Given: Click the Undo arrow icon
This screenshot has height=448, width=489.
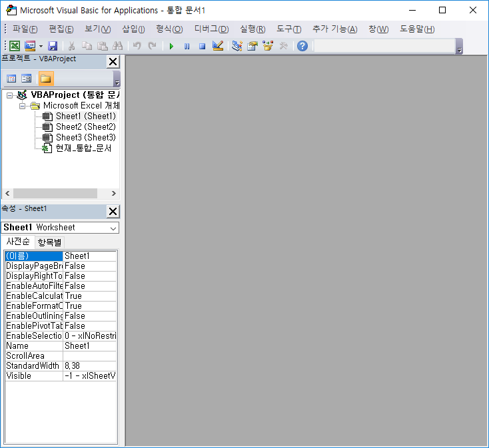Looking at the screenshot, I should (137, 46).
